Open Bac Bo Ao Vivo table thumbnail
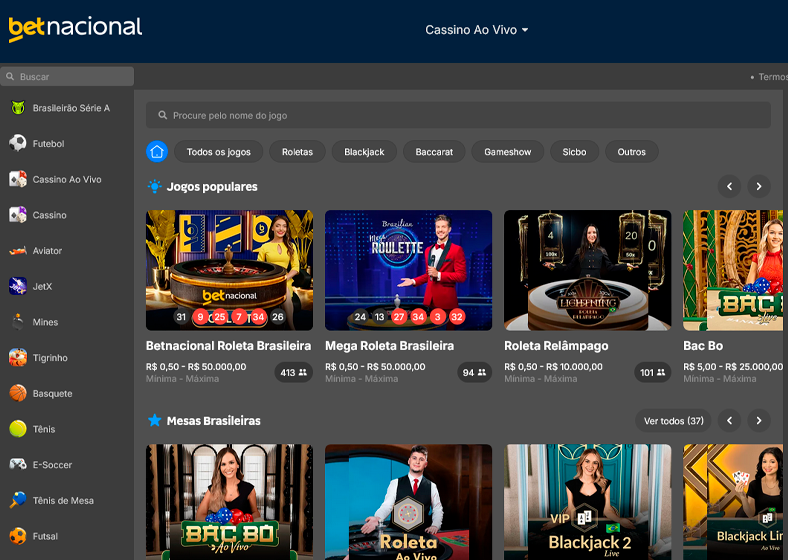 point(230,502)
